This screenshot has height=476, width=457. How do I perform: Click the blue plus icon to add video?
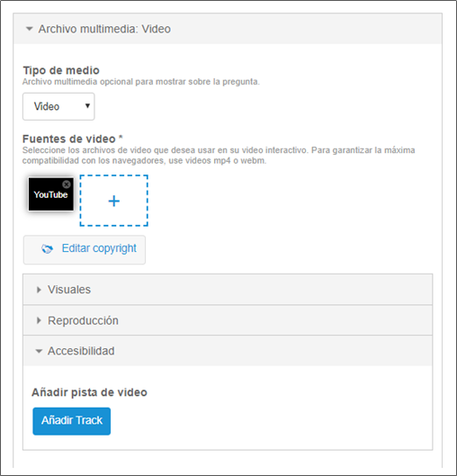tap(114, 201)
